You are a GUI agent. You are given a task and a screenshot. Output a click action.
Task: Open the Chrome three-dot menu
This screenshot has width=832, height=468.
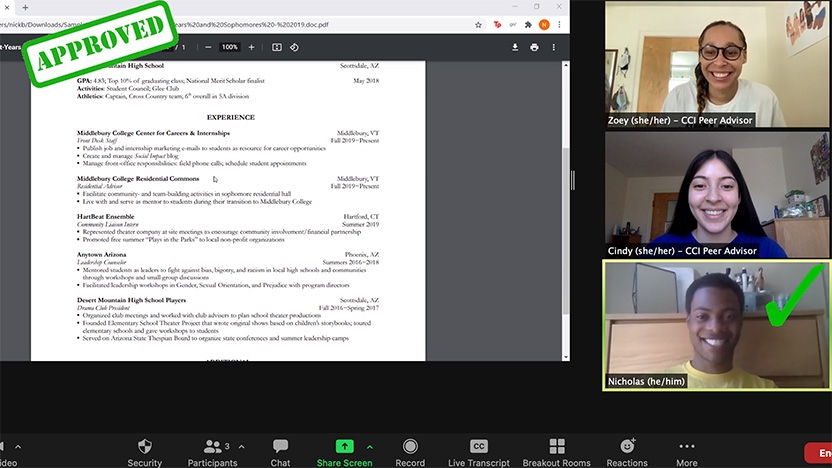559,24
